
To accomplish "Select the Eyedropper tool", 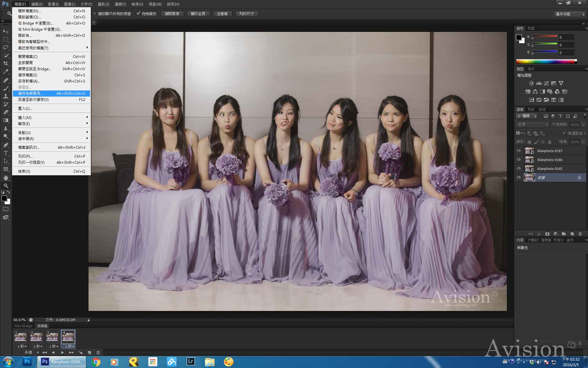I will [6, 71].
